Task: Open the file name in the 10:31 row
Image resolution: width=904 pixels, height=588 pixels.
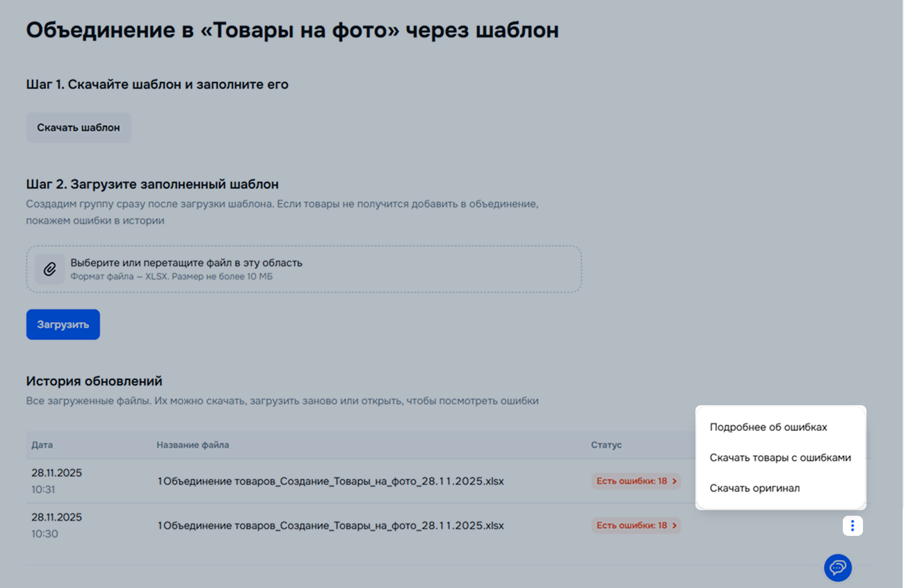Action: pos(330,481)
